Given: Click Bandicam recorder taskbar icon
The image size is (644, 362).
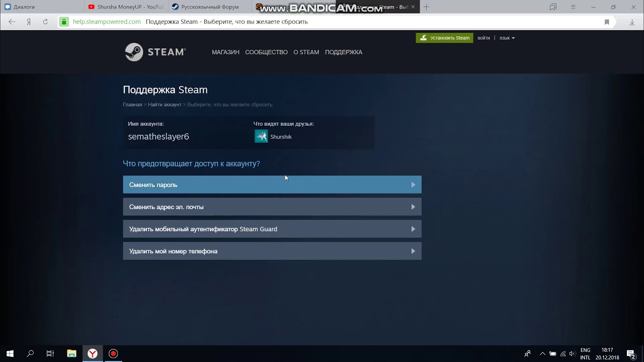Looking at the screenshot, I should [x=113, y=353].
